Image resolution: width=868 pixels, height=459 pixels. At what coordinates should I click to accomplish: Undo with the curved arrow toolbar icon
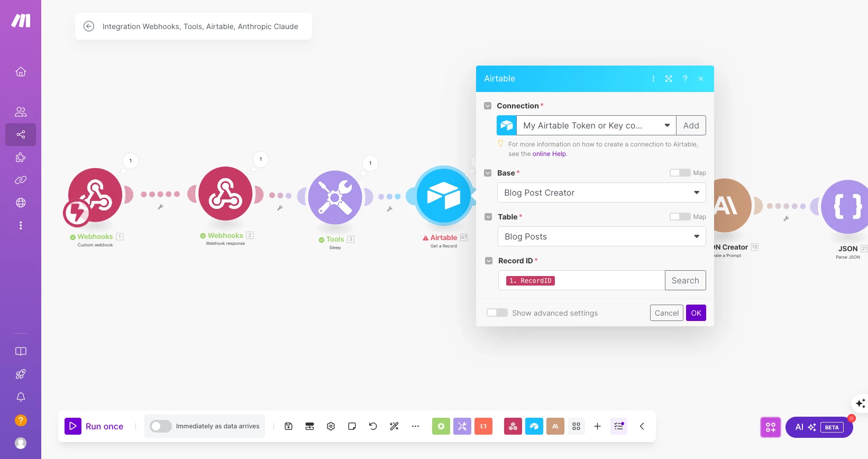coord(373,426)
